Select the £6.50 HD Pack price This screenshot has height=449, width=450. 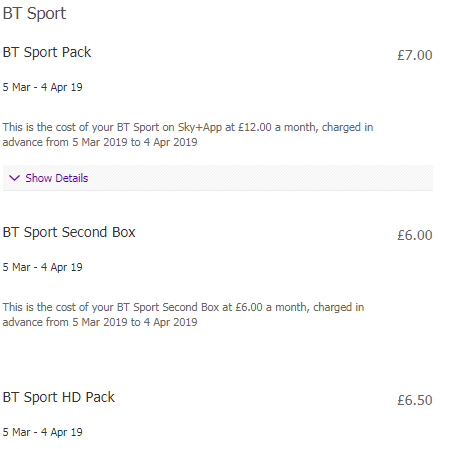tap(415, 400)
